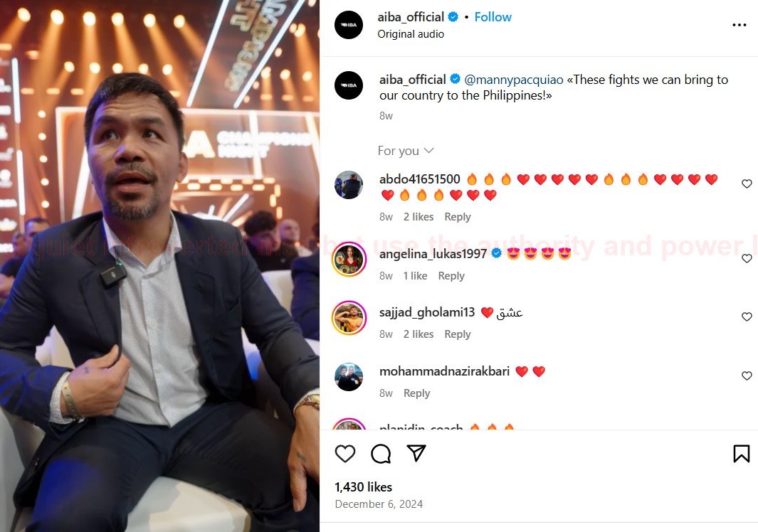Image resolution: width=758 pixels, height=532 pixels.
Task: Follow the aiba_official account
Action: coord(493,17)
